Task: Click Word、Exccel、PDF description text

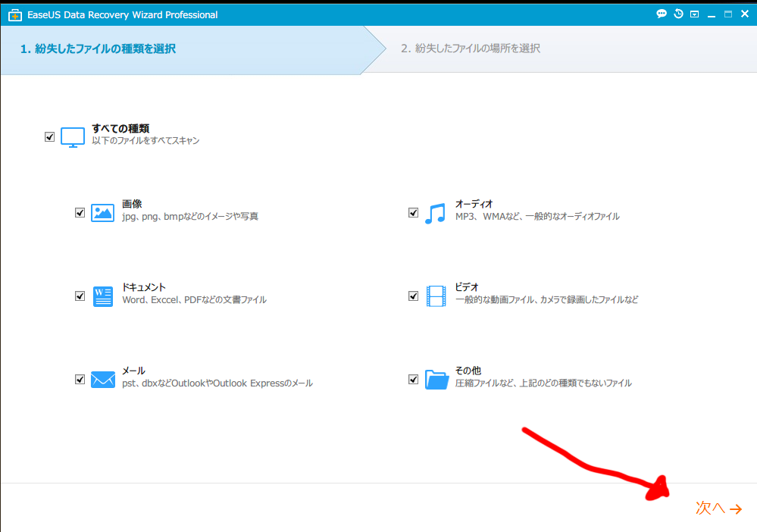Action: pos(194,300)
